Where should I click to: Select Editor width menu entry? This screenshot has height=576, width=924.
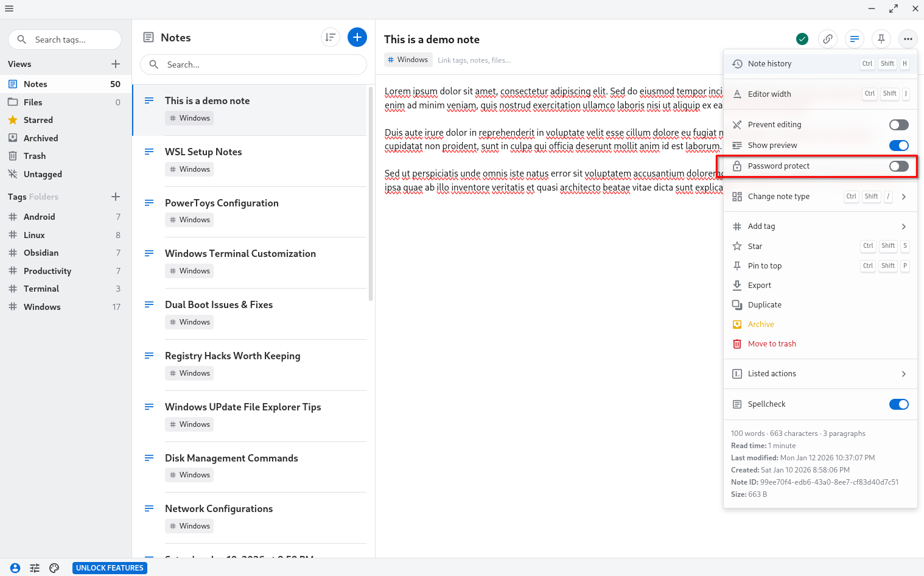click(821, 94)
